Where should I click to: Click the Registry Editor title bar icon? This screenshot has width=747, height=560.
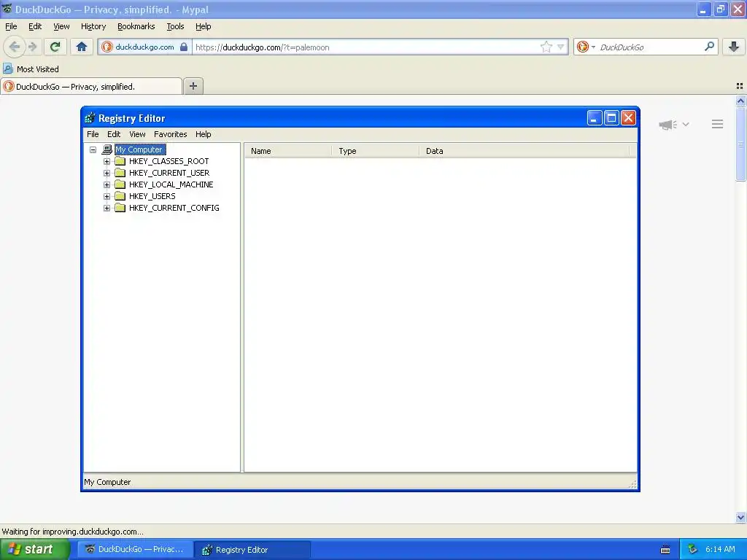point(90,118)
